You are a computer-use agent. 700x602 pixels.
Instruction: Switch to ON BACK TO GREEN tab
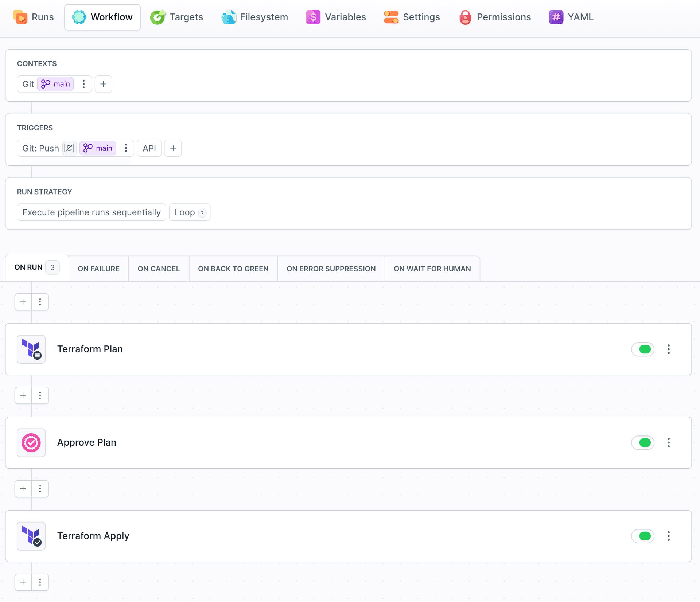click(x=233, y=269)
